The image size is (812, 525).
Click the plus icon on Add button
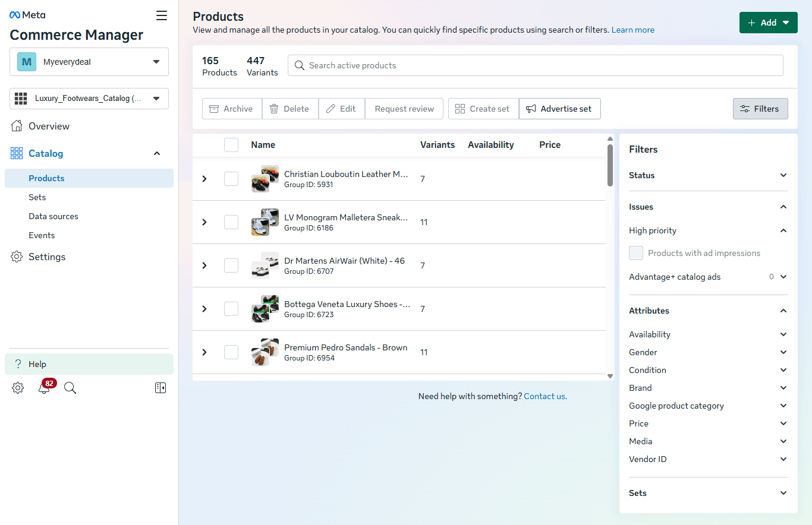tap(752, 23)
